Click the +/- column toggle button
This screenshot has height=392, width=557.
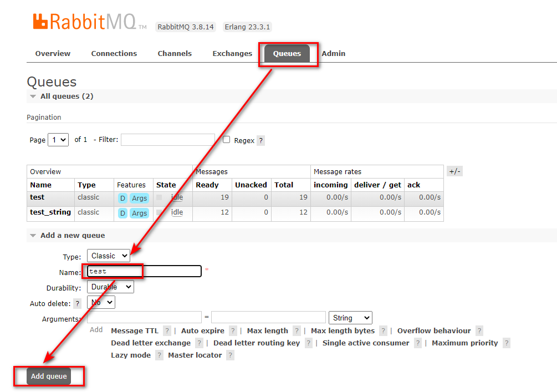click(454, 171)
